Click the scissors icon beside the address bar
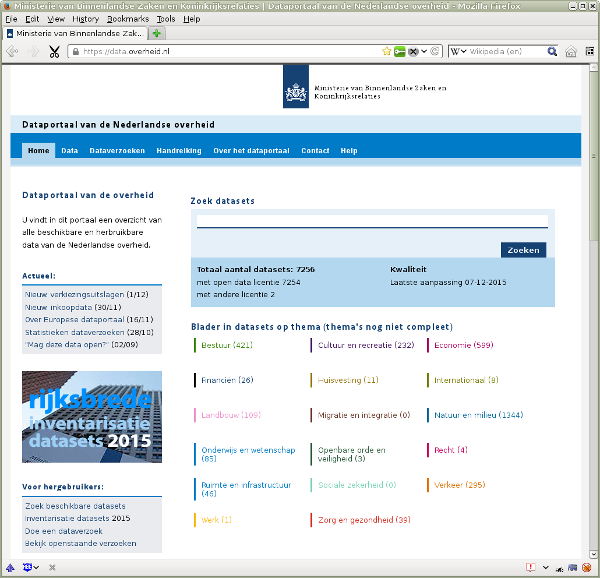600x578 pixels. pos(54,52)
